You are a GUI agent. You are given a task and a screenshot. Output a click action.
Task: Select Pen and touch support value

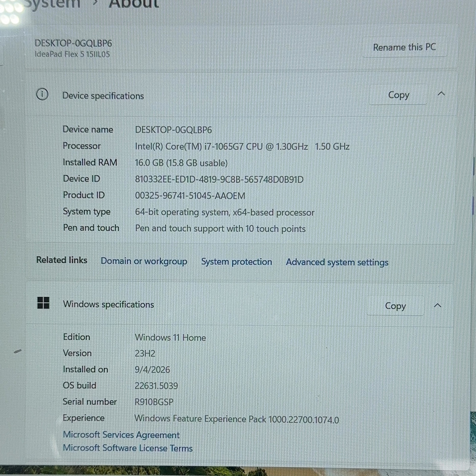coord(220,229)
